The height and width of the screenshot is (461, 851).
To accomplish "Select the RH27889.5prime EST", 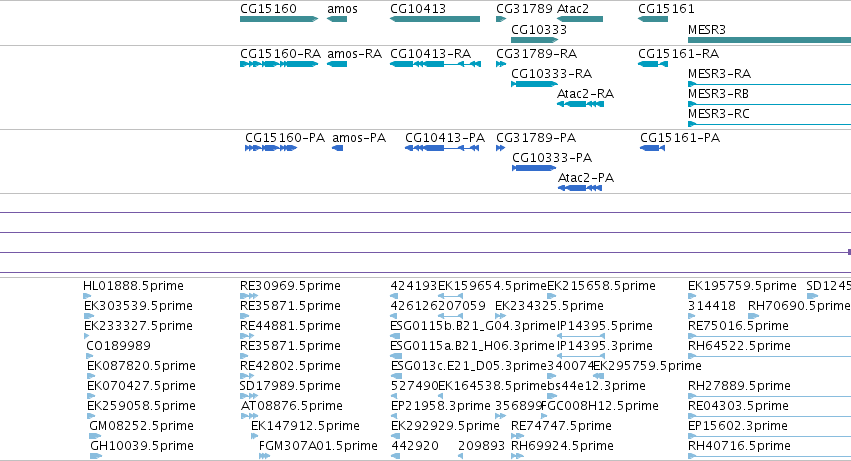I will click(739, 386).
